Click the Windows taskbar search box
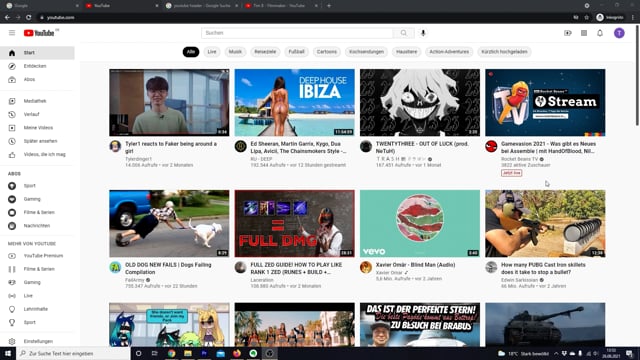This screenshot has height=360, width=640. click(73, 353)
